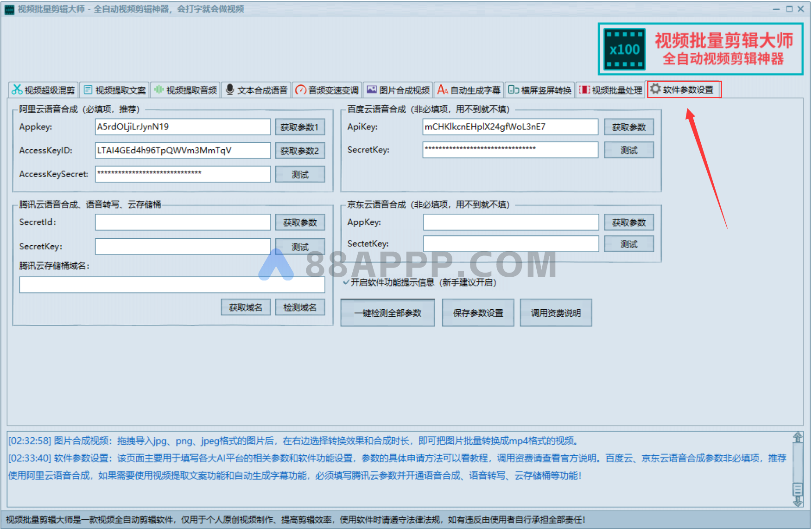
Task: Click 测试 button in 阿里云语音合成 group
Action: 300,174
